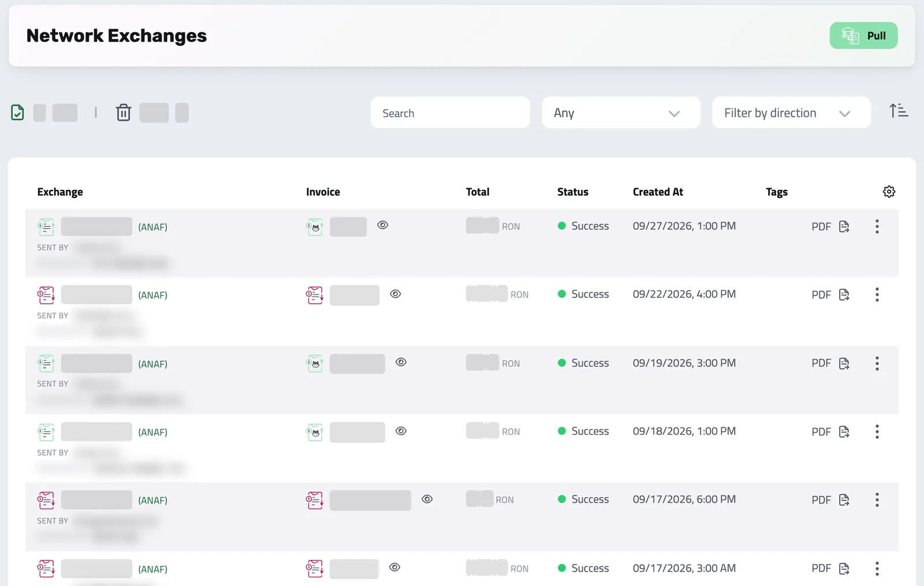Open more options for 09/18/2026 1:00 PM row
Viewport: 924px width, 586px height.
(x=877, y=431)
